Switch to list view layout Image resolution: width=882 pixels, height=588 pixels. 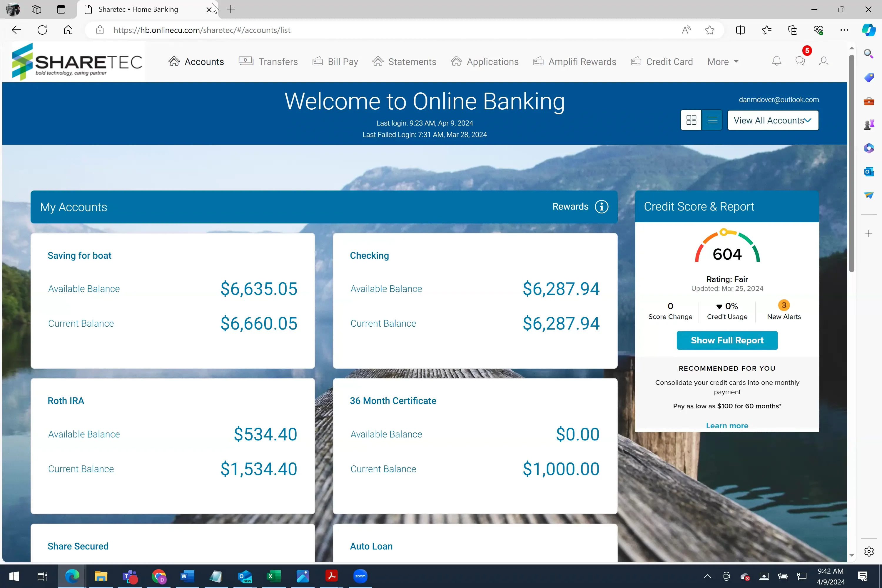pos(712,120)
